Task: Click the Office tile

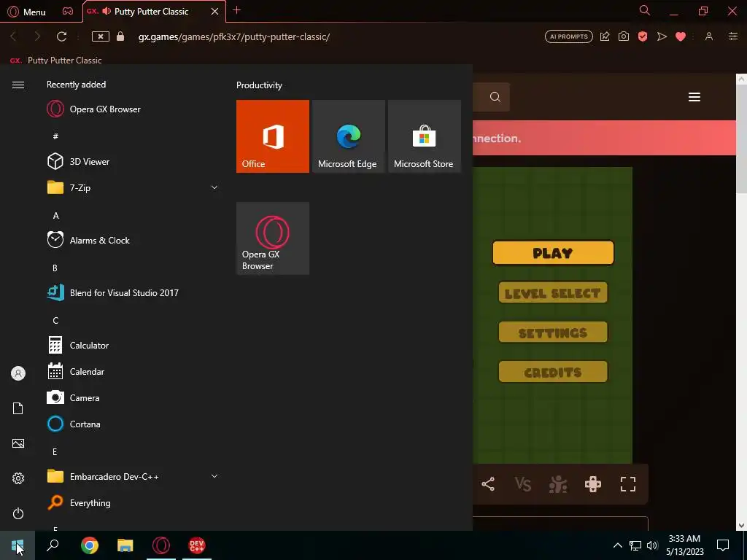Action: tap(273, 136)
